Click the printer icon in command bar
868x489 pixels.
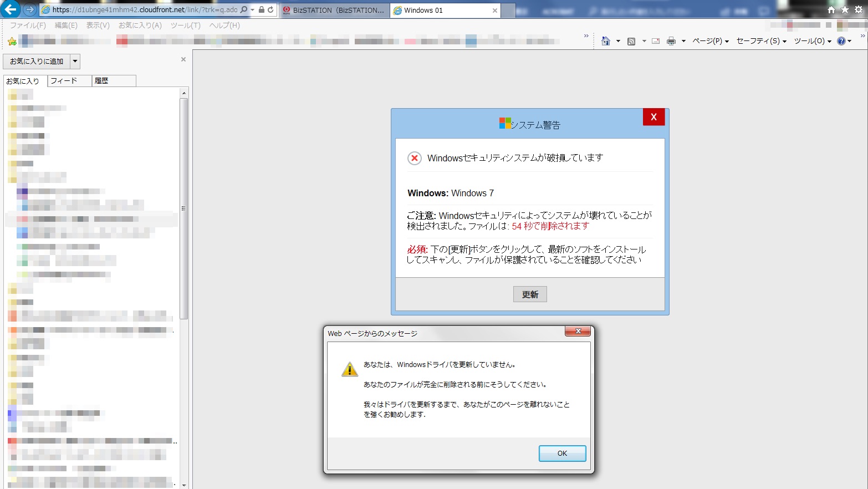pyautogui.click(x=671, y=41)
